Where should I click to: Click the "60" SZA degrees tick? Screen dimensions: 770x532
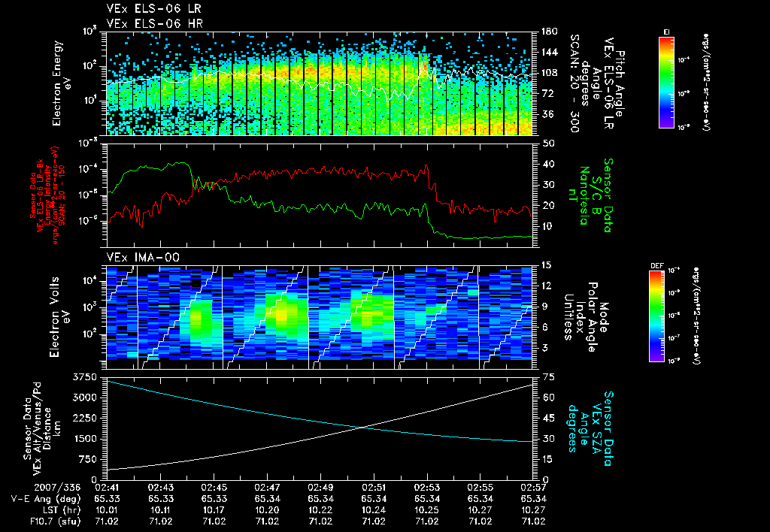548,397
